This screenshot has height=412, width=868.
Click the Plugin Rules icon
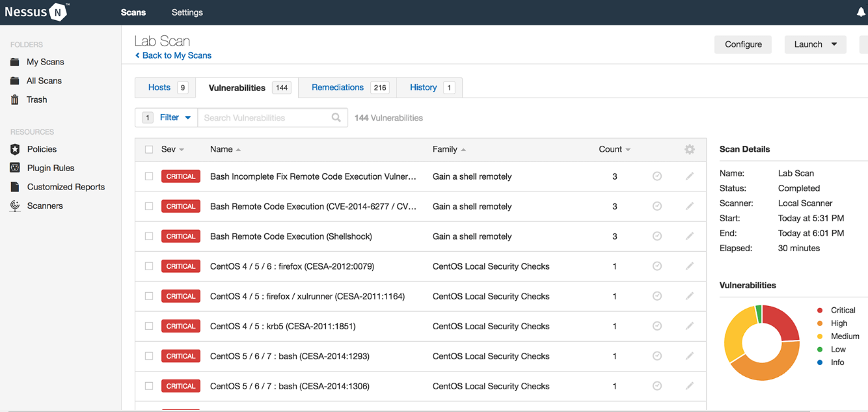coord(15,168)
